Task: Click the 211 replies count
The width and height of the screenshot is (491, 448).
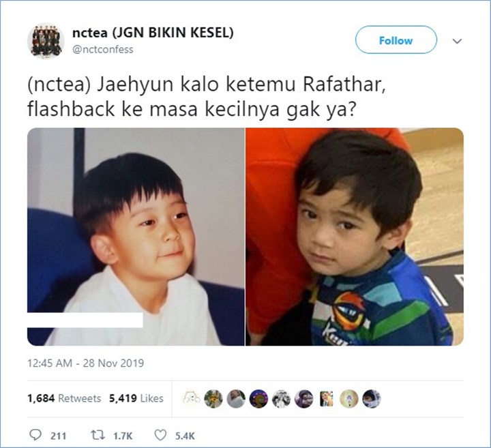Action: pos(58,436)
